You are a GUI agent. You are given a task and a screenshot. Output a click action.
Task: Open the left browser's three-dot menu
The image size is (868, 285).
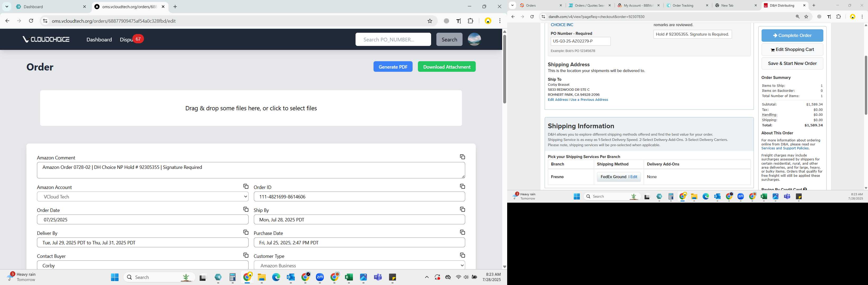click(500, 21)
